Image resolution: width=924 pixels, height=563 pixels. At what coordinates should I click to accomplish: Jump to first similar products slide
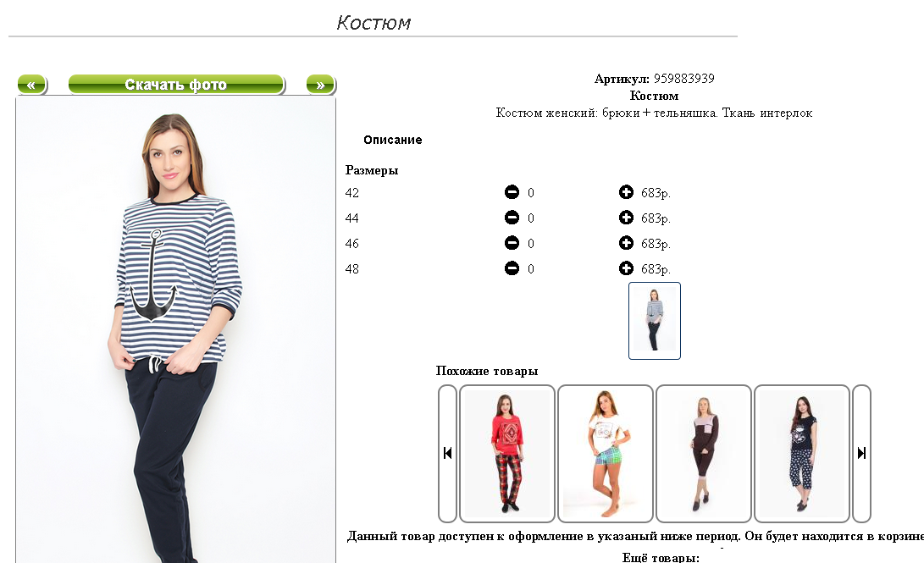pyautogui.click(x=447, y=454)
